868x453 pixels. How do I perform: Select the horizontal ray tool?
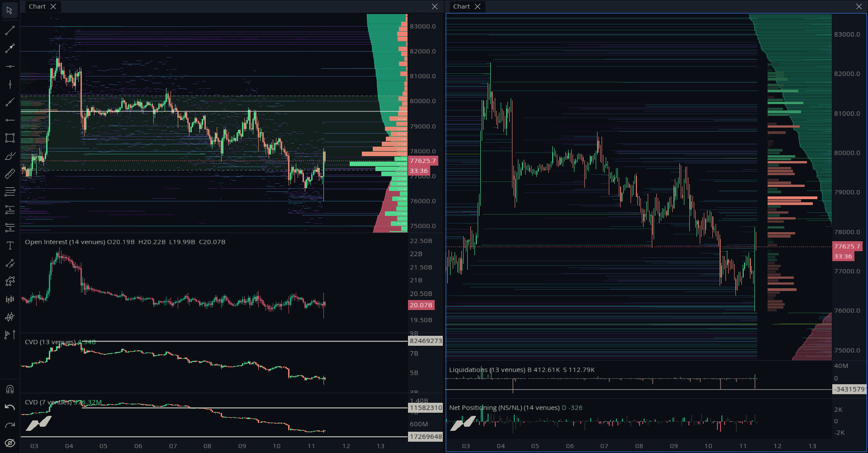pos(9,120)
